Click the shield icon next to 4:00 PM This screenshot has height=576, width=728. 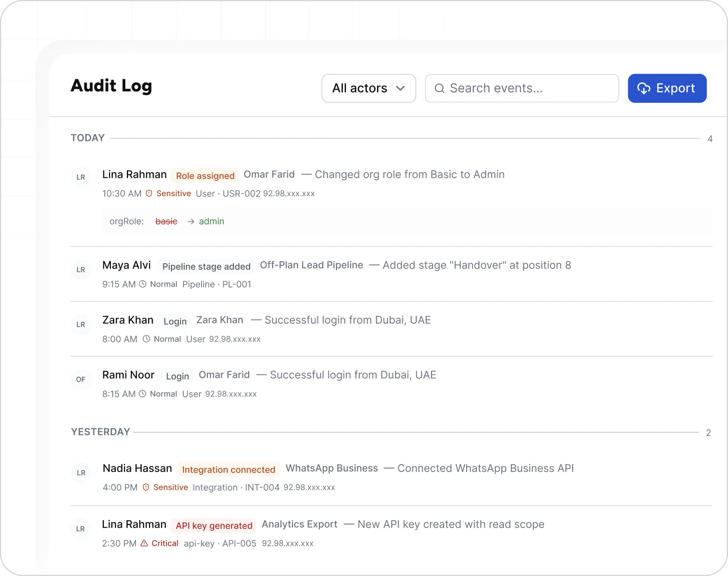pos(146,487)
